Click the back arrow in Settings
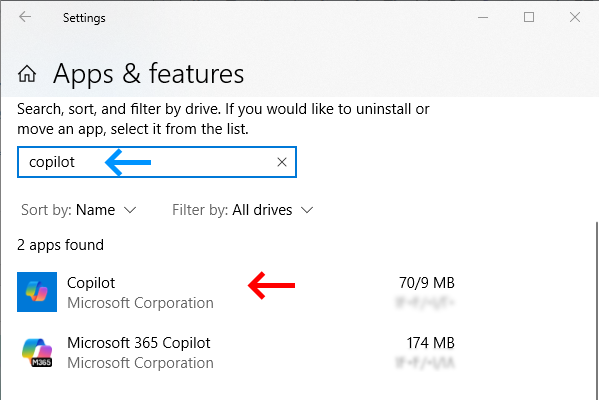This screenshot has height=400, width=600. pos(25,17)
